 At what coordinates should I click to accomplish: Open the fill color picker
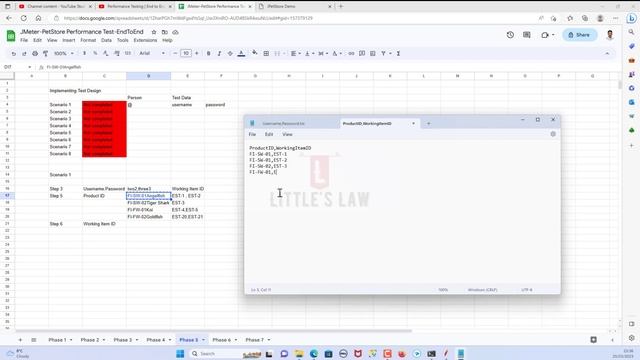[255, 53]
